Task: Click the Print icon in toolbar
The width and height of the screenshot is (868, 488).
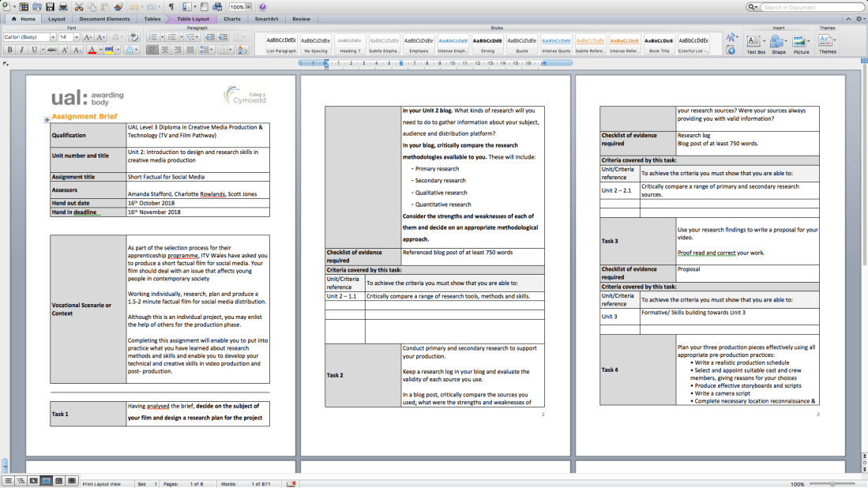Action: [x=62, y=6]
